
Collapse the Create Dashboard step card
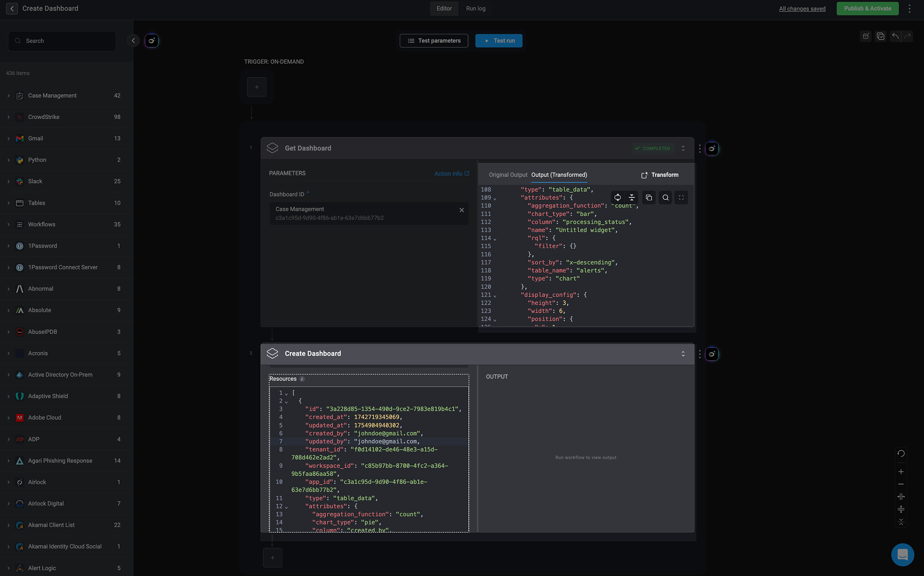pos(683,354)
